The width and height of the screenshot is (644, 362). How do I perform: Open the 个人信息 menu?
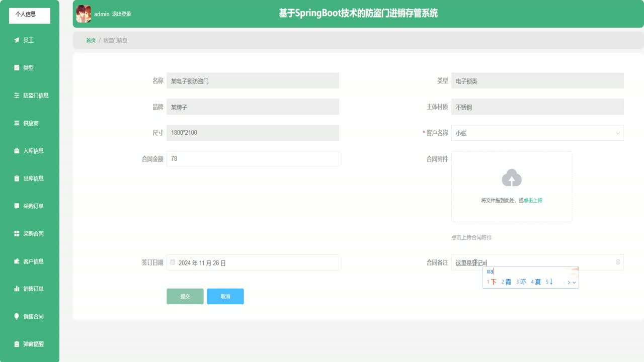click(30, 16)
